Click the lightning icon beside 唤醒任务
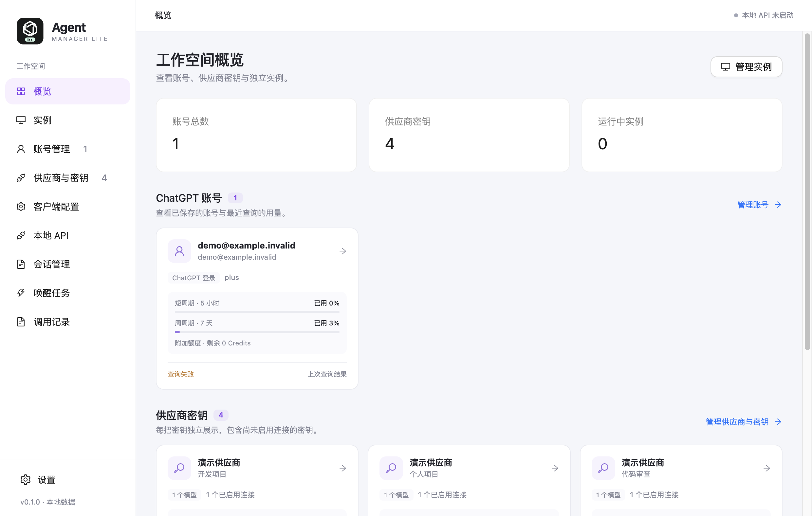812x516 pixels. [21, 293]
